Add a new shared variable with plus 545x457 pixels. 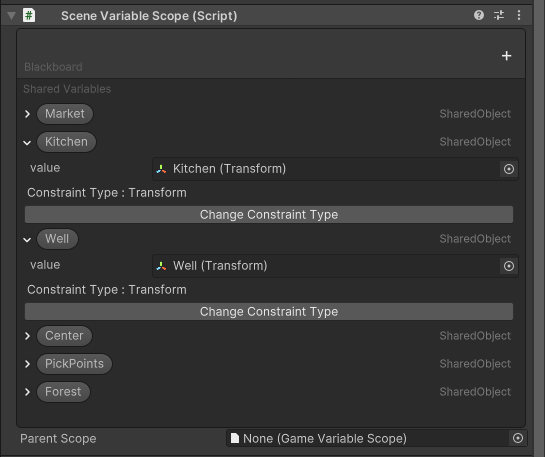(x=506, y=56)
